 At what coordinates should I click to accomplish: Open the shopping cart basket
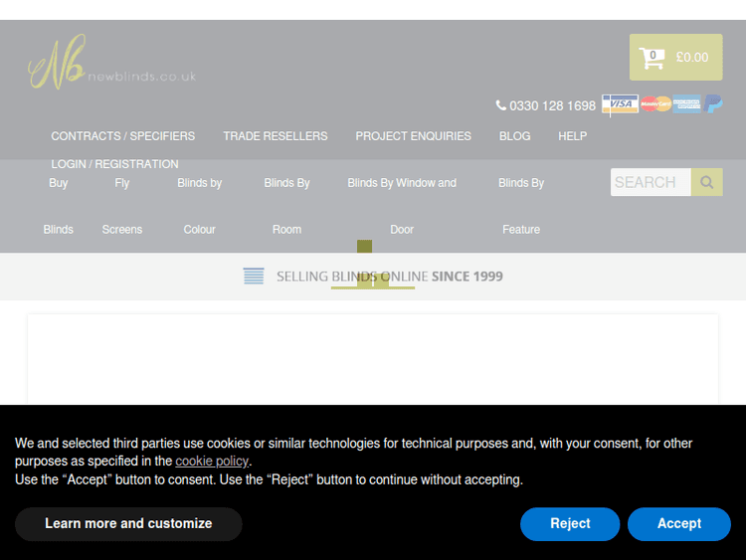pyautogui.click(x=675, y=58)
